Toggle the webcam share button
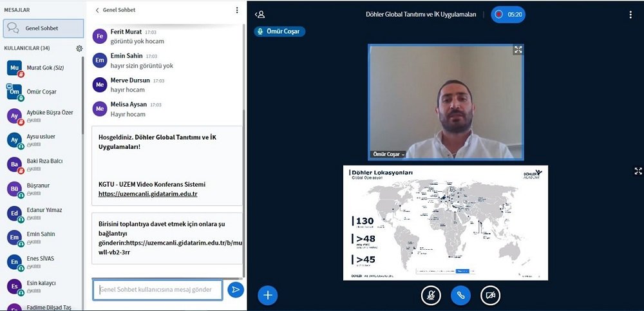644x311 pixels. (490, 296)
